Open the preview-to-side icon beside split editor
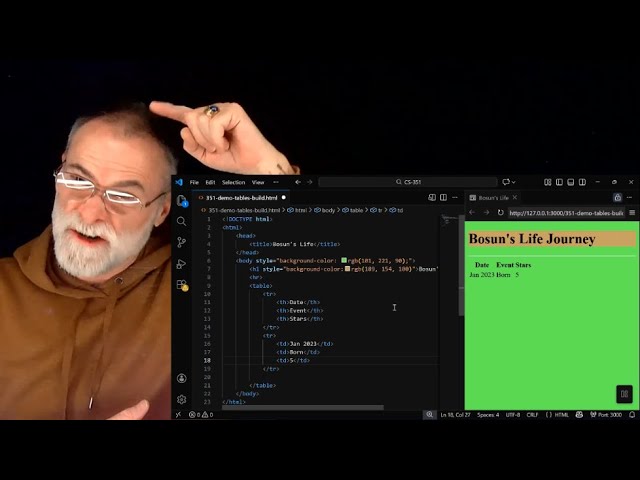The height and width of the screenshot is (480, 640). pos(432,198)
